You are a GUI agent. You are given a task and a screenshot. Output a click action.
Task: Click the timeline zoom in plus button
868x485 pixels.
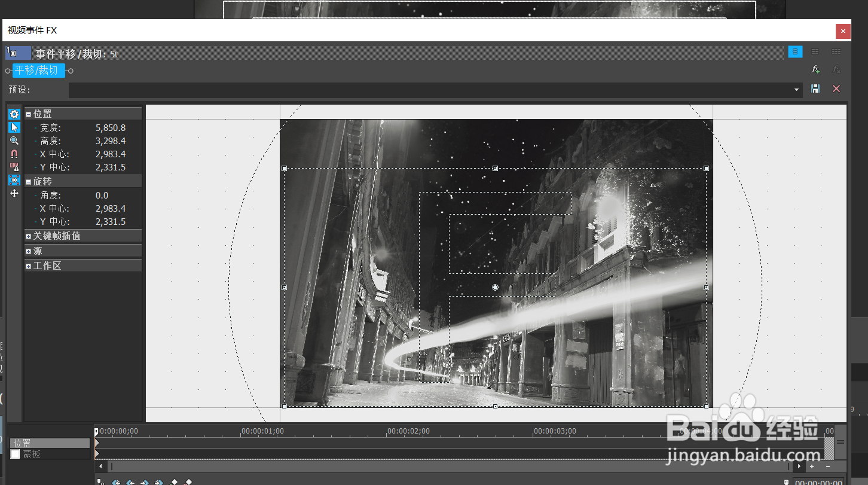812,466
